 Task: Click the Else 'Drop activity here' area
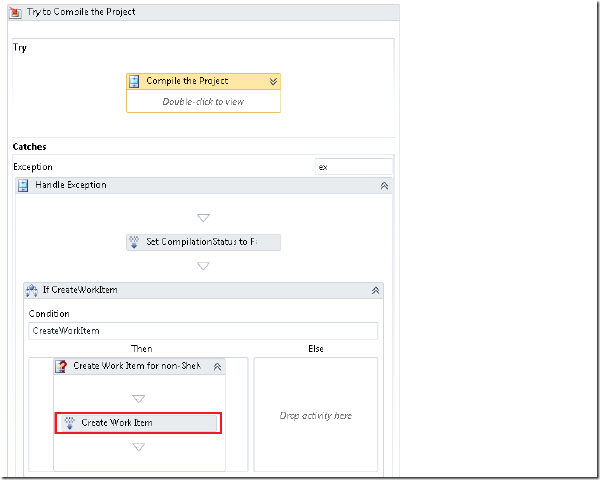[316, 416]
